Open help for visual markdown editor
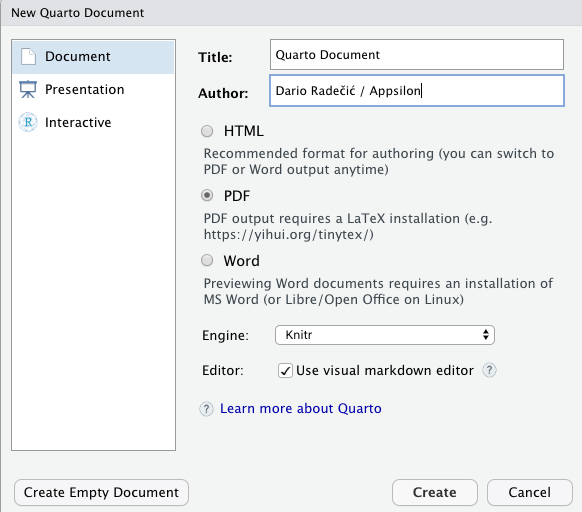This screenshot has width=582, height=512. 489,370
